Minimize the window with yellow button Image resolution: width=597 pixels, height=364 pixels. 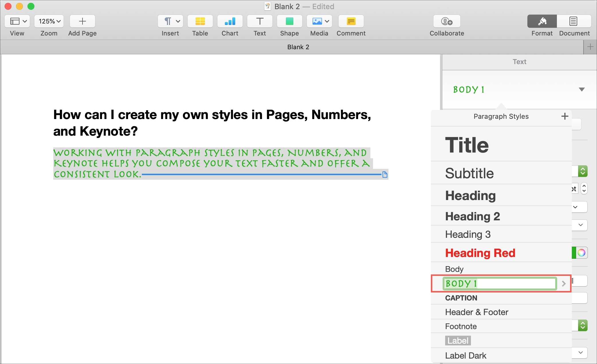[19, 6]
